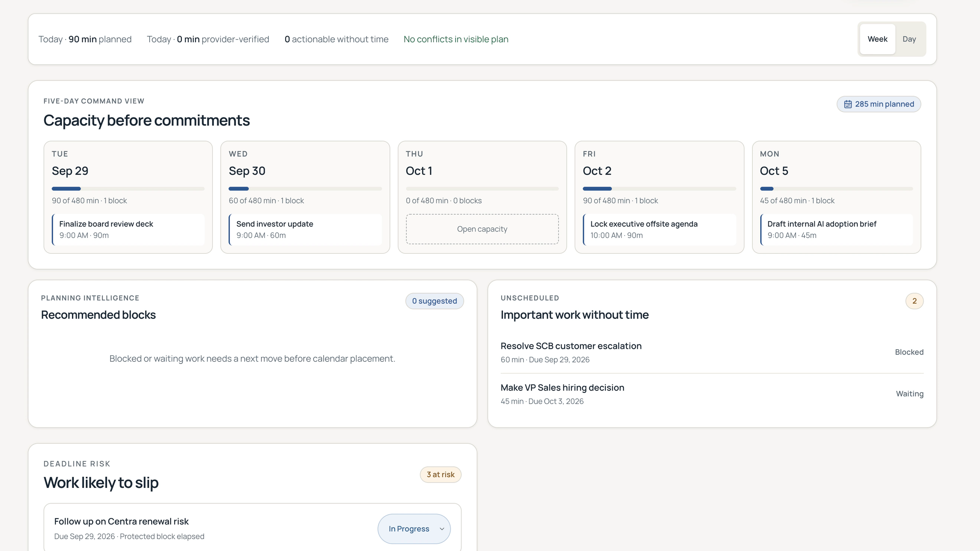The image size is (980, 551).
Task: Click the 285 min planned badge
Action: [878, 104]
